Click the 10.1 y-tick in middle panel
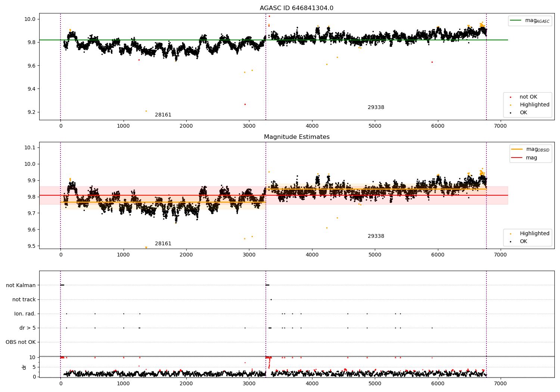 click(x=29, y=148)
